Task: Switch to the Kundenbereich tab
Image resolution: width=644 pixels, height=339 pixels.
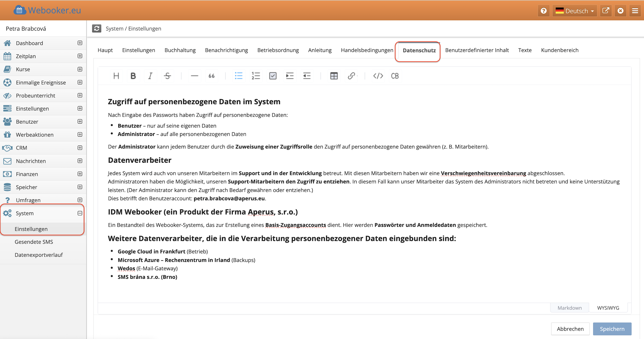Action: [560, 50]
